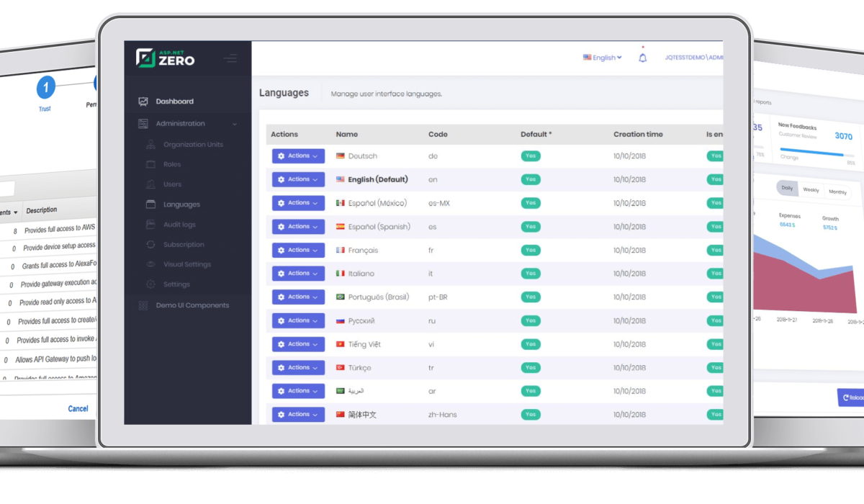Image resolution: width=864 pixels, height=504 pixels.
Task: Click the Dashboard chart icon in sidebar
Action: tap(143, 102)
